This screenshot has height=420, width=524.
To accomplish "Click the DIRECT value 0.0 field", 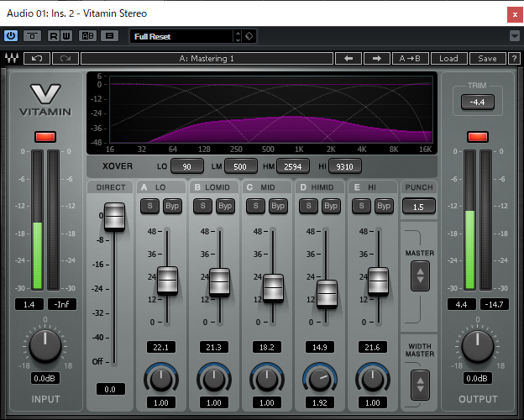I will [110, 389].
